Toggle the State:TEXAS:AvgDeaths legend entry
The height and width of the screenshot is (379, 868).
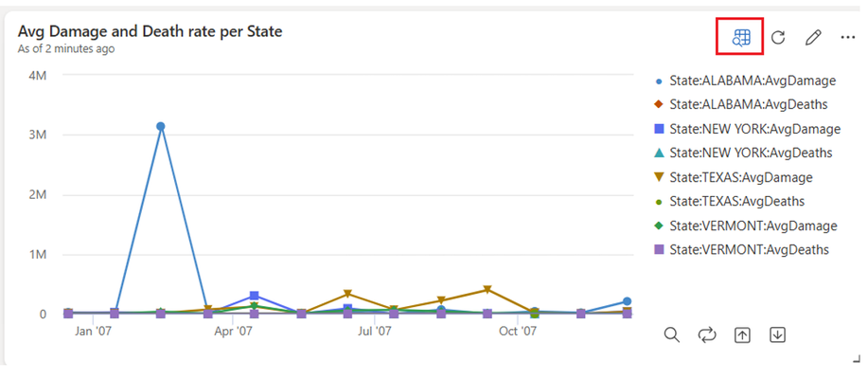click(x=730, y=201)
